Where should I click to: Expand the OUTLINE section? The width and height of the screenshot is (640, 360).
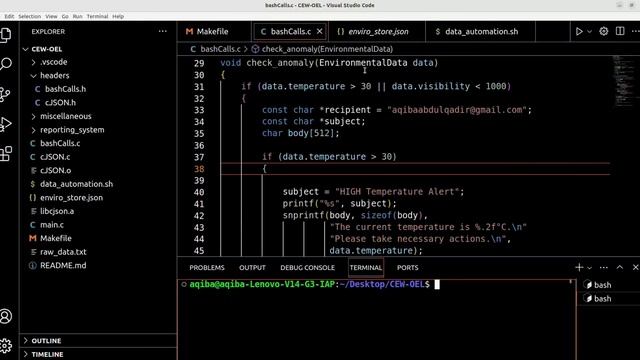tap(98, 340)
